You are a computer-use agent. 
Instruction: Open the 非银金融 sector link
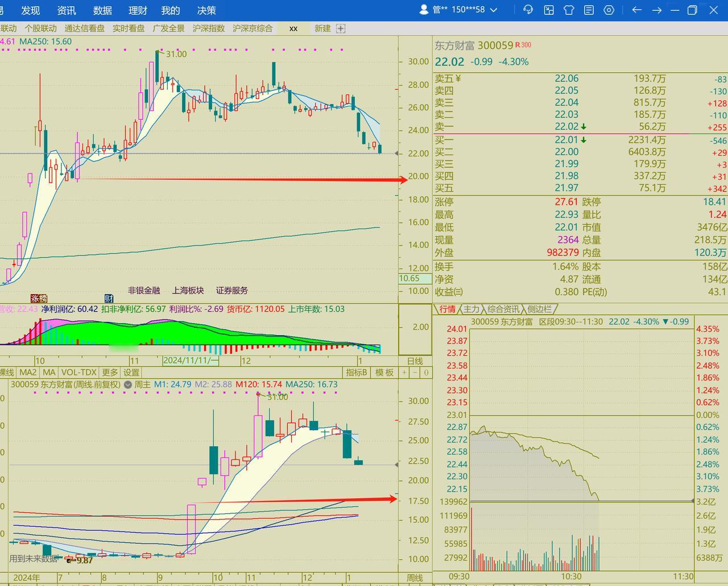click(x=144, y=290)
